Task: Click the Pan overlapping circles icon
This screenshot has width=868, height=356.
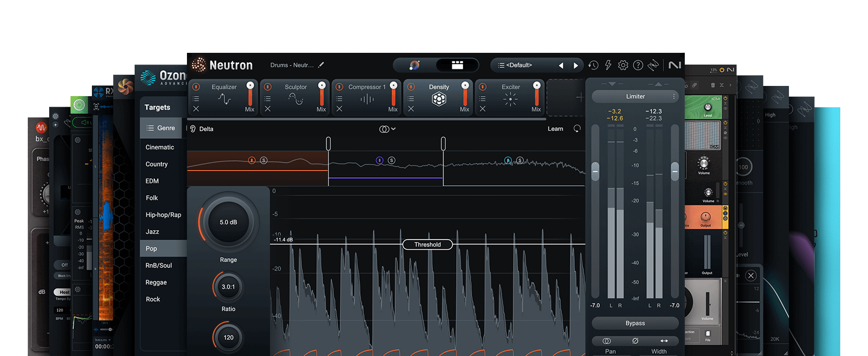Action: [607, 341]
